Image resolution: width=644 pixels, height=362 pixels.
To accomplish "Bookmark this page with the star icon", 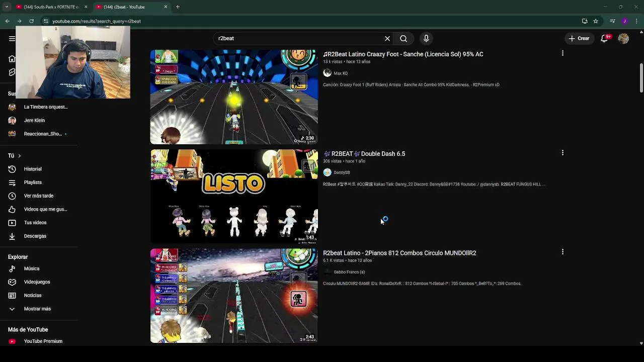I will [596, 21].
